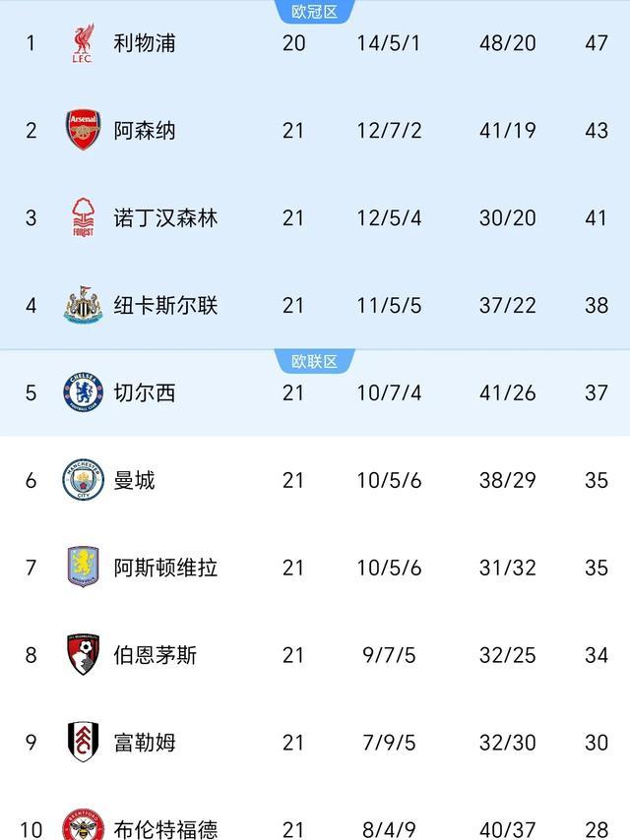
Task: Open team name 阿森纳
Action: 145,130
